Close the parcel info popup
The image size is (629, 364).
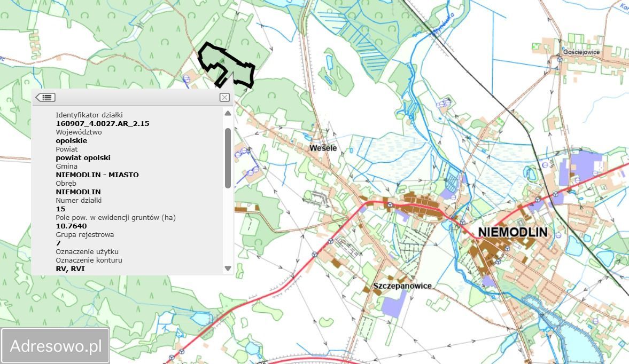coord(224,97)
